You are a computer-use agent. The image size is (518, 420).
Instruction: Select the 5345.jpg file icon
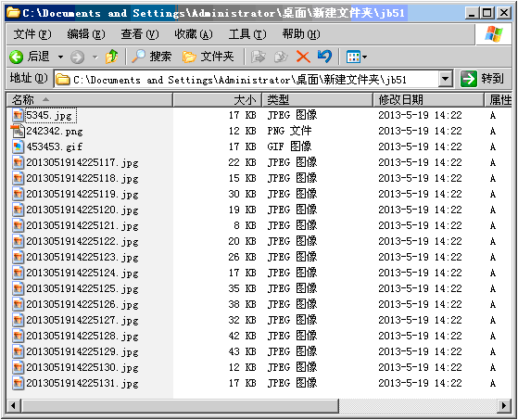pos(18,115)
